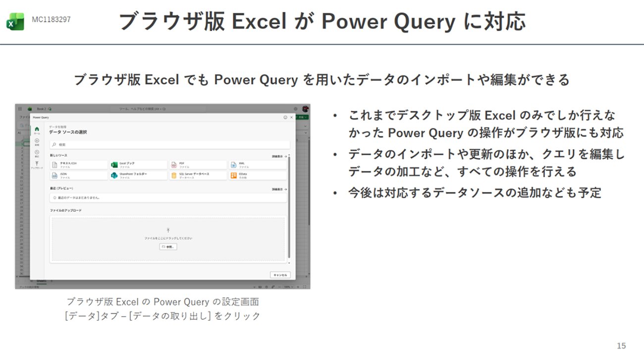Screen dimensions: 644x363
Task: Choose the XML file data source
Action: pyautogui.click(x=258, y=165)
